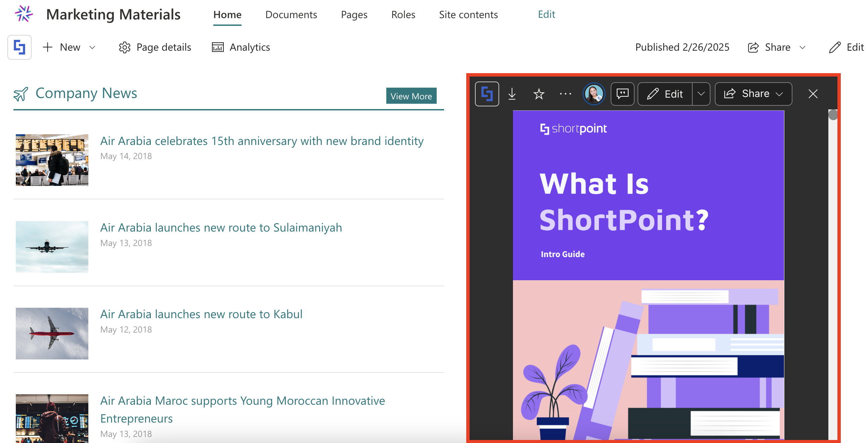Open Site contents navigation item
The height and width of the screenshot is (443, 868).
click(468, 14)
